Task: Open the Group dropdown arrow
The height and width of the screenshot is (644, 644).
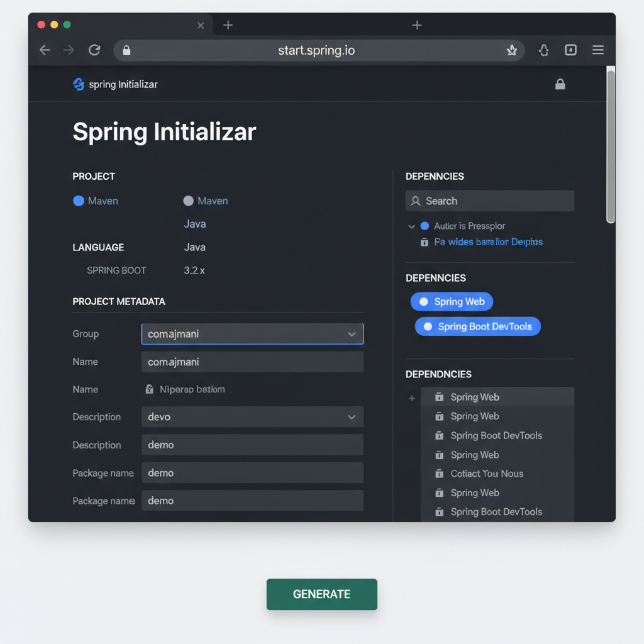Action: (x=352, y=335)
